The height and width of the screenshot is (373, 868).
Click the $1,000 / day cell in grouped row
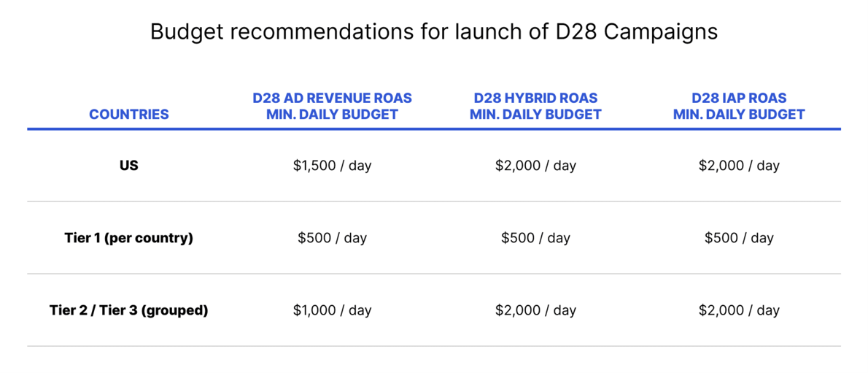point(332,310)
